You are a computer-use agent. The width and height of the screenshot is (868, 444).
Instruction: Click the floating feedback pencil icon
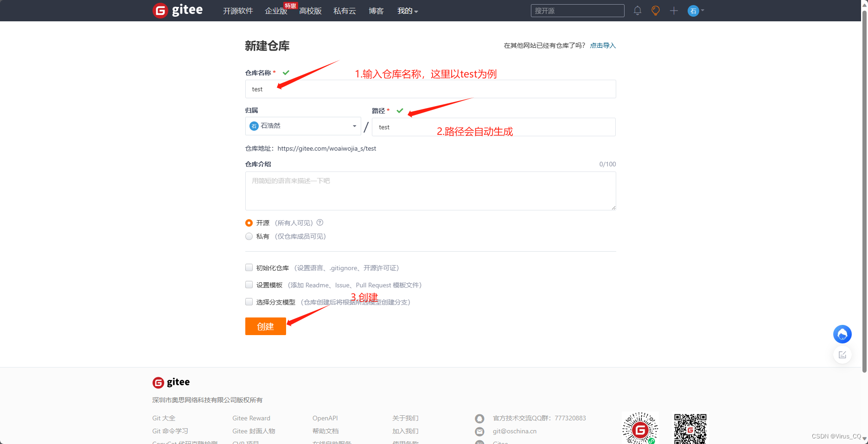coord(843,355)
